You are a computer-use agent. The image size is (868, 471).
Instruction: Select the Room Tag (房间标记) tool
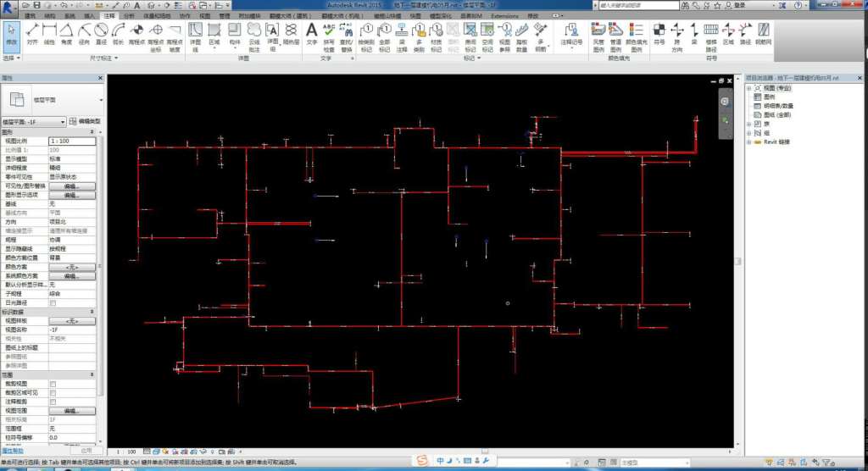(x=470, y=37)
